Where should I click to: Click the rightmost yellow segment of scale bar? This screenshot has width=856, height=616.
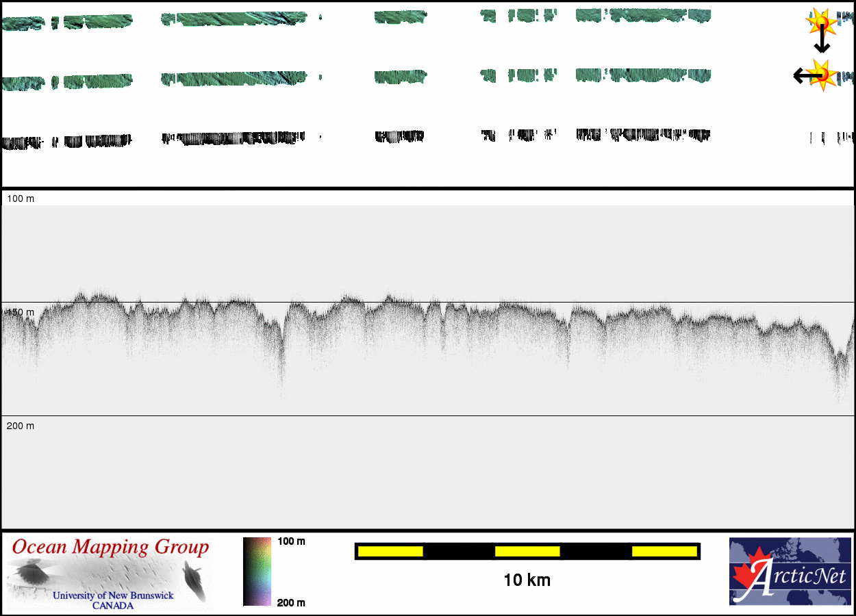pyautogui.click(x=664, y=551)
